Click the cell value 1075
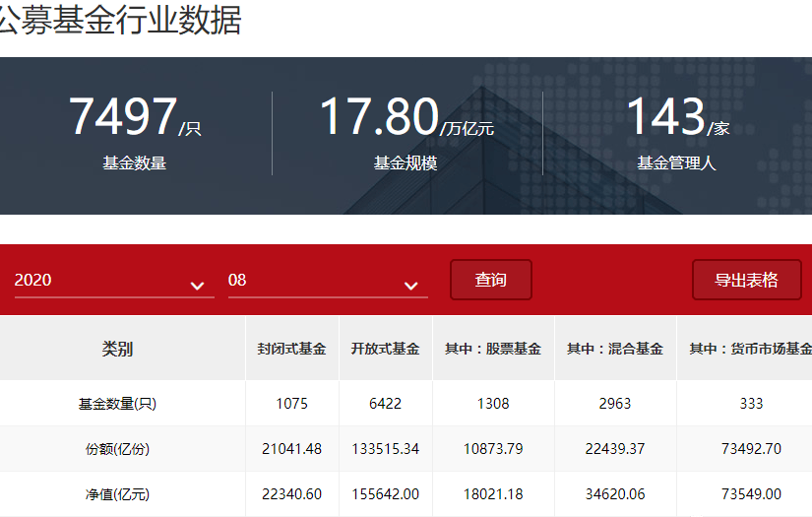 coord(292,404)
